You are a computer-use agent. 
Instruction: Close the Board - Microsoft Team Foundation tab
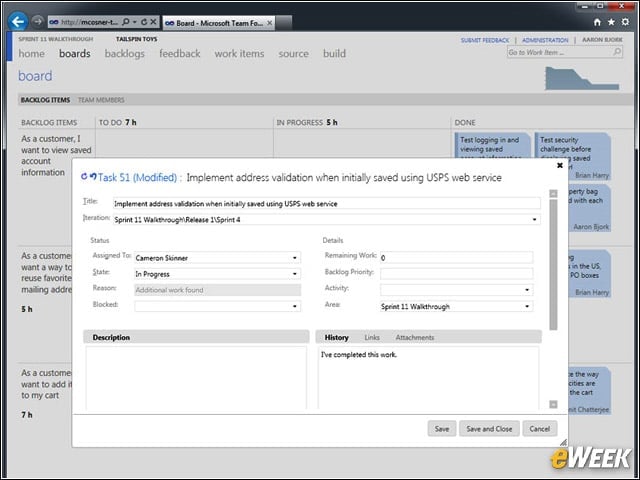pyautogui.click(x=269, y=23)
